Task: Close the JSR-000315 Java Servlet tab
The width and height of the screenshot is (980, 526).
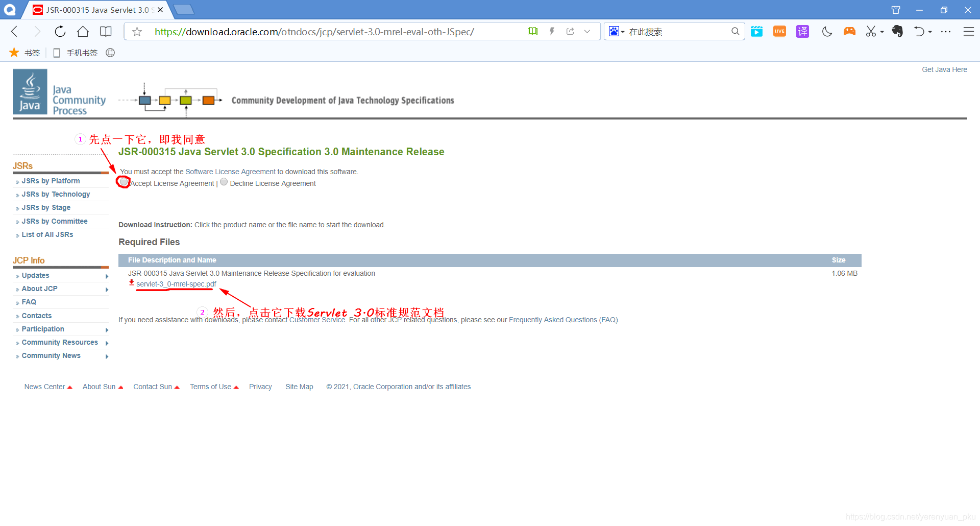Action: (x=160, y=10)
